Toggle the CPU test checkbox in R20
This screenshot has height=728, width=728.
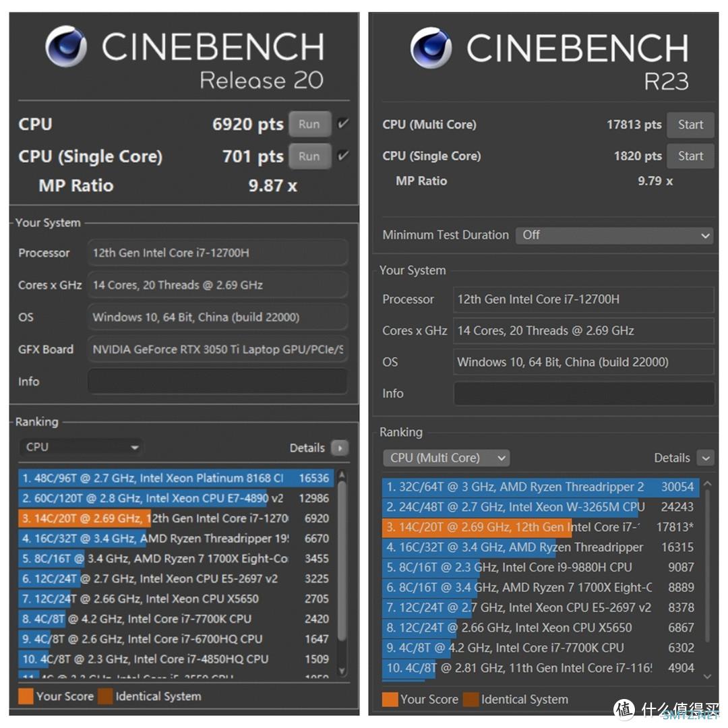(x=343, y=123)
